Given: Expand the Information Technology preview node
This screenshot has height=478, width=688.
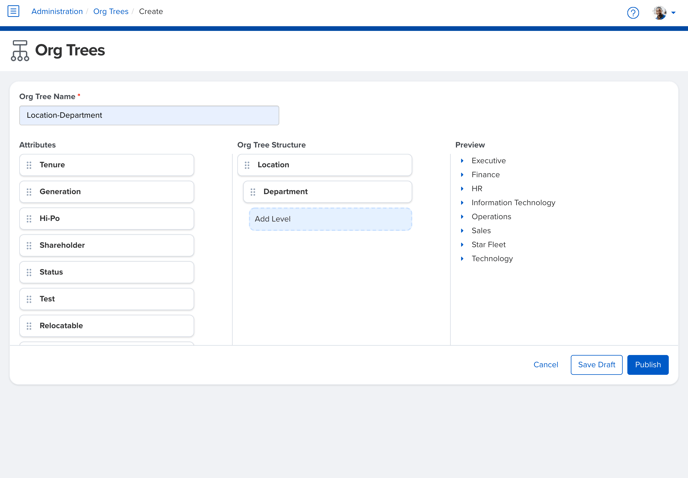Looking at the screenshot, I should tap(462, 203).
